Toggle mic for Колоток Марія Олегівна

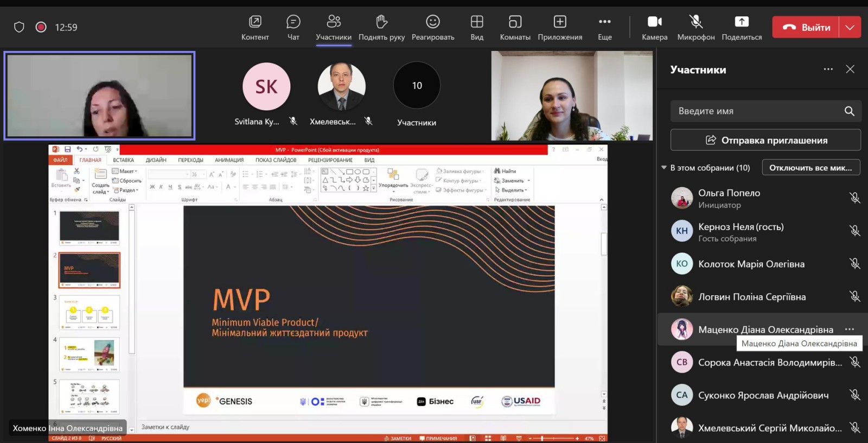pyautogui.click(x=854, y=264)
